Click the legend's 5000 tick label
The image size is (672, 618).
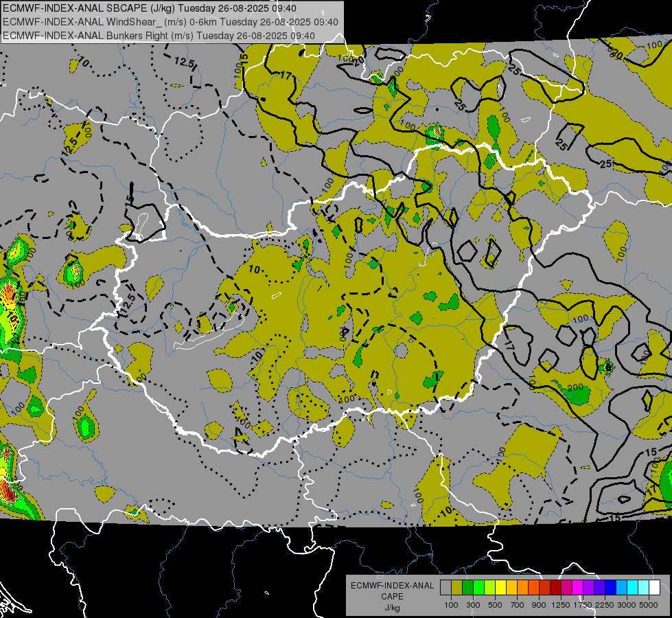pyautogui.click(x=649, y=605)
